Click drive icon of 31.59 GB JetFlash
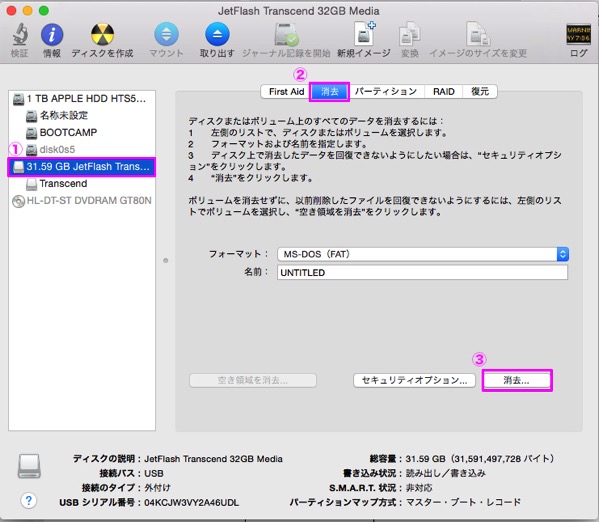This screenshot has height=522, width=599. 18,167
